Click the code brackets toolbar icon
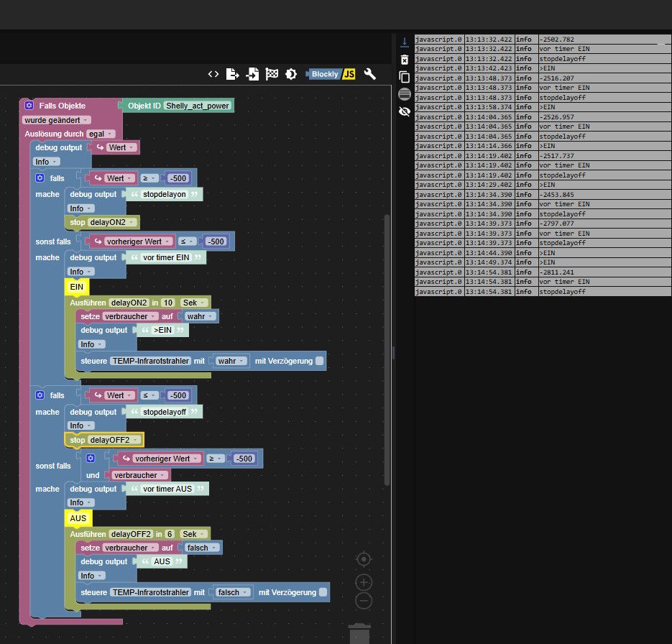The image size is (672, 644). coord(213,74)
